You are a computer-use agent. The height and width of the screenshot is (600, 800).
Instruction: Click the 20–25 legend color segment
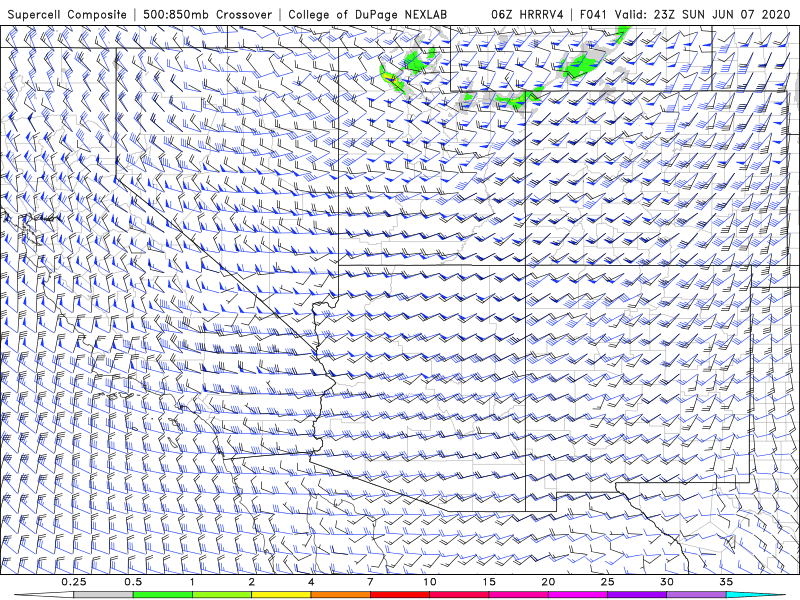coord(578,595)
